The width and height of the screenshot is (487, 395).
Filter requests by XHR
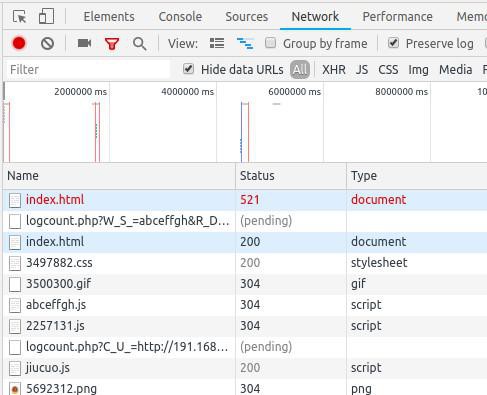334,70
